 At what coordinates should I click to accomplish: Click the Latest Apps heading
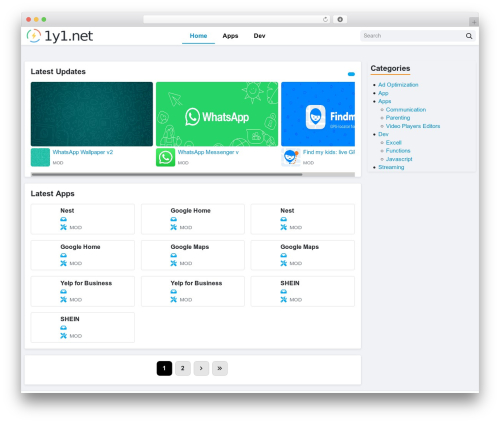coord(52,194)
